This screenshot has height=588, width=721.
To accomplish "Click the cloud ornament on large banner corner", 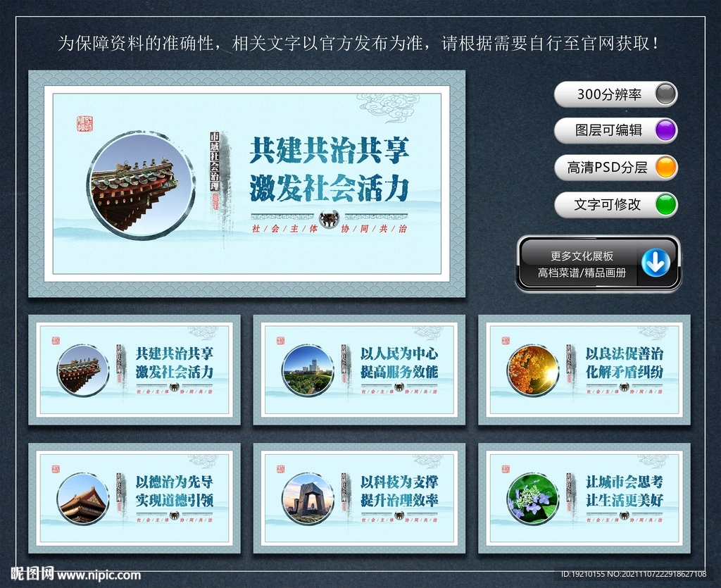I will [x=388, y=106].
